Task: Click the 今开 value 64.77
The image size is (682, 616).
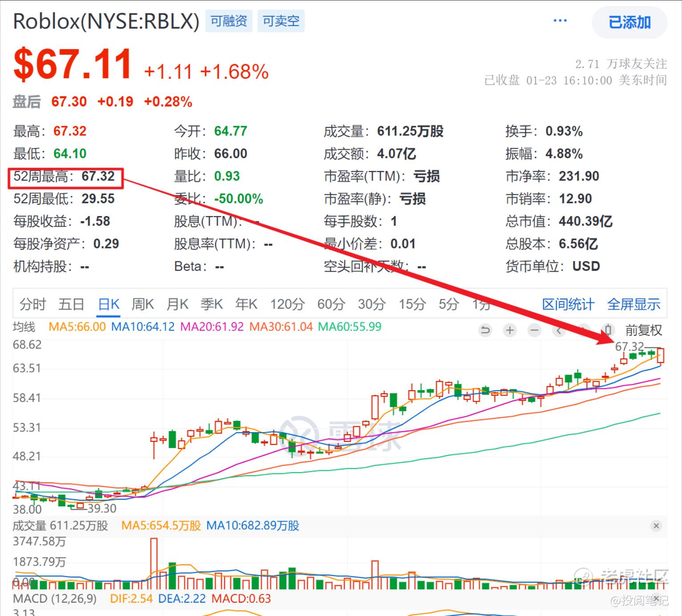Action: (x=231, y=131)
